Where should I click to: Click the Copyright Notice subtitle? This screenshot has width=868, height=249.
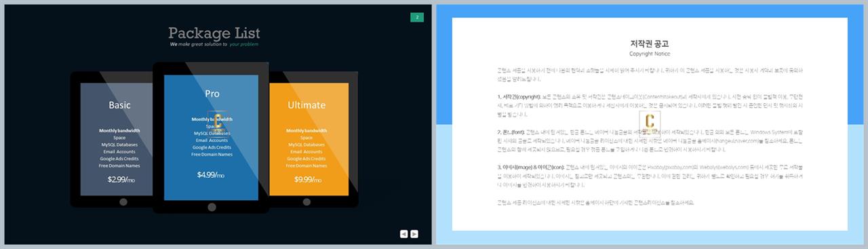click(650, 54)
